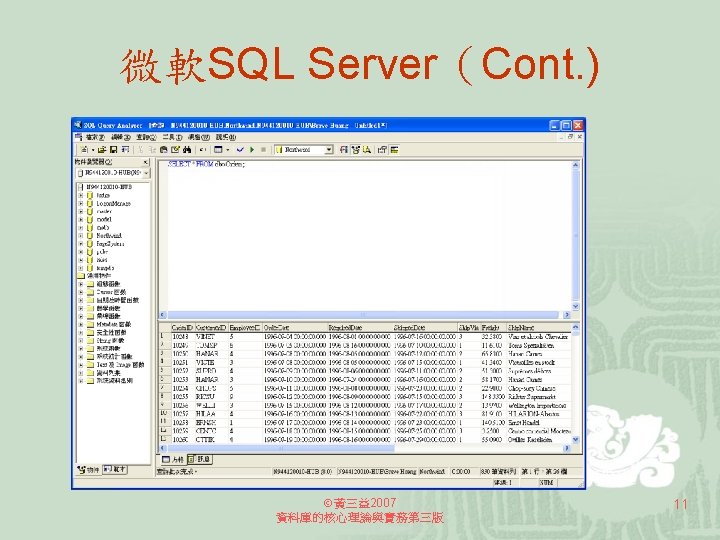The height and width of the screenshot is (540, 720).
Task: Click the Open file toolbar icon
Action: (102, 150)
